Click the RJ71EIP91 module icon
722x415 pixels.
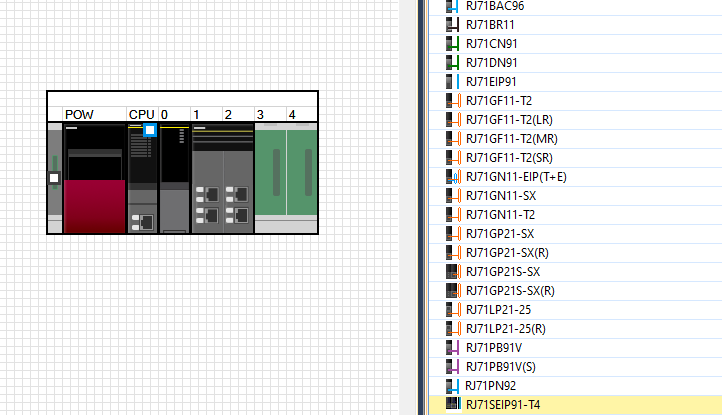pyautogui.click(x=452, y=82)
